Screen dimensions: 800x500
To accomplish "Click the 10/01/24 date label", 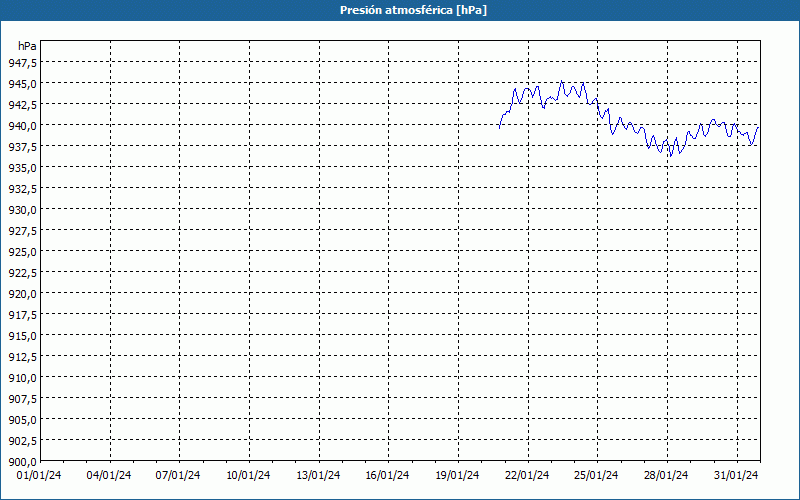I will (x=248, y=475).
